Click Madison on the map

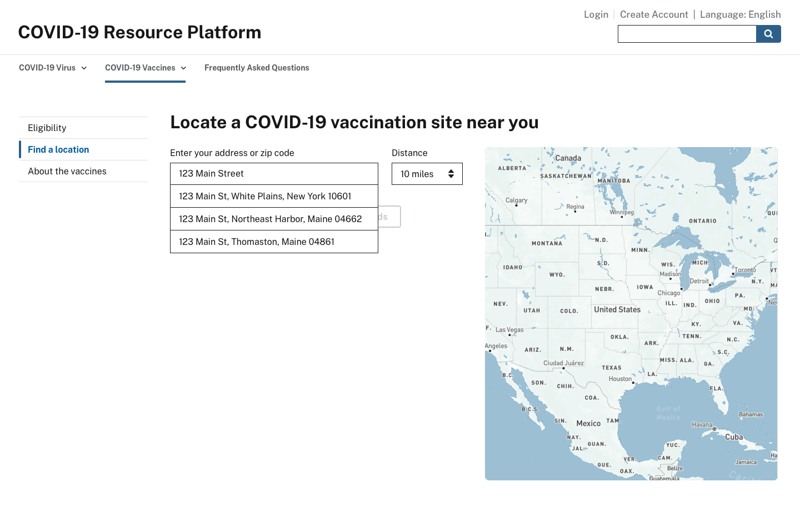pos(671,274)
